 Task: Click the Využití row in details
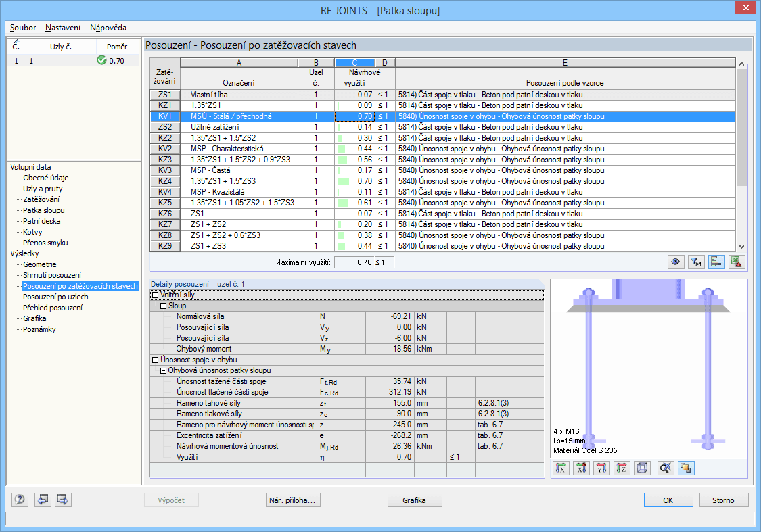[x=346, y=457]
